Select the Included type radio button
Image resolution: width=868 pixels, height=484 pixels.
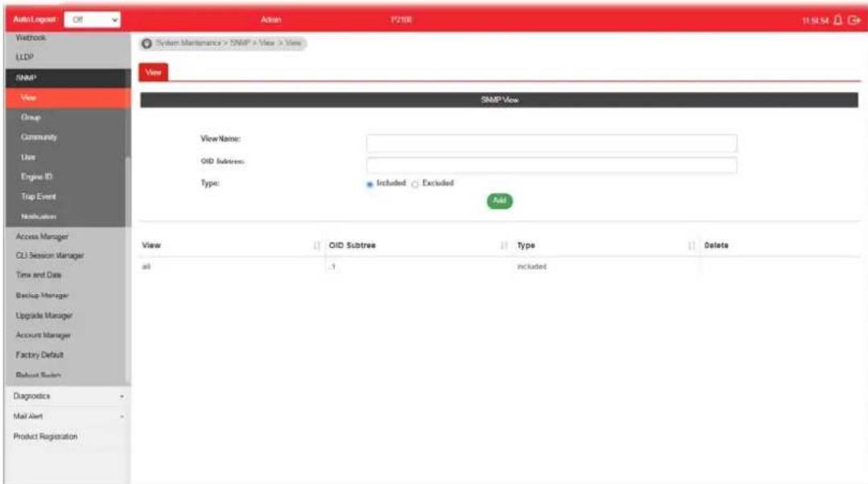tap(370, 184)
